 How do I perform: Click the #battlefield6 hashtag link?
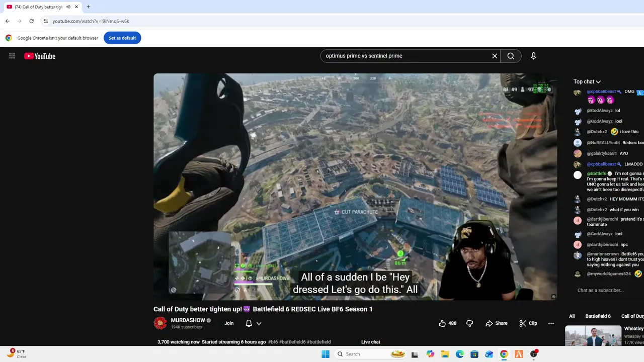pyautogui.click(x=292, y=342)
